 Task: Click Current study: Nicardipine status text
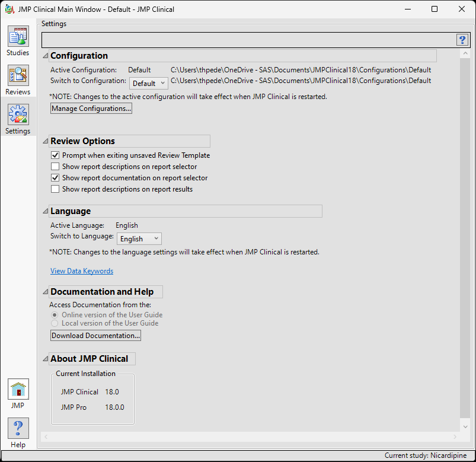(x=426, y=455)
